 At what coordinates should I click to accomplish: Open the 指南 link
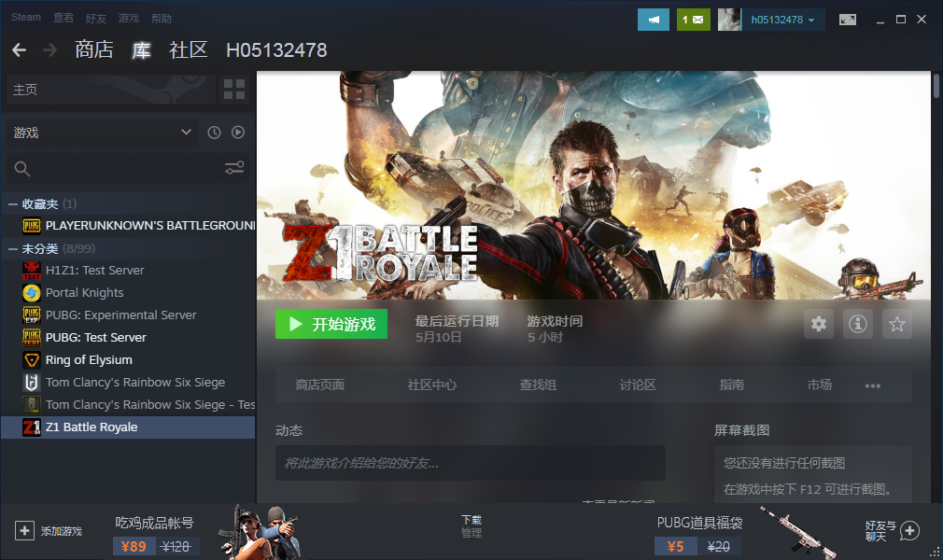(731, 385)
